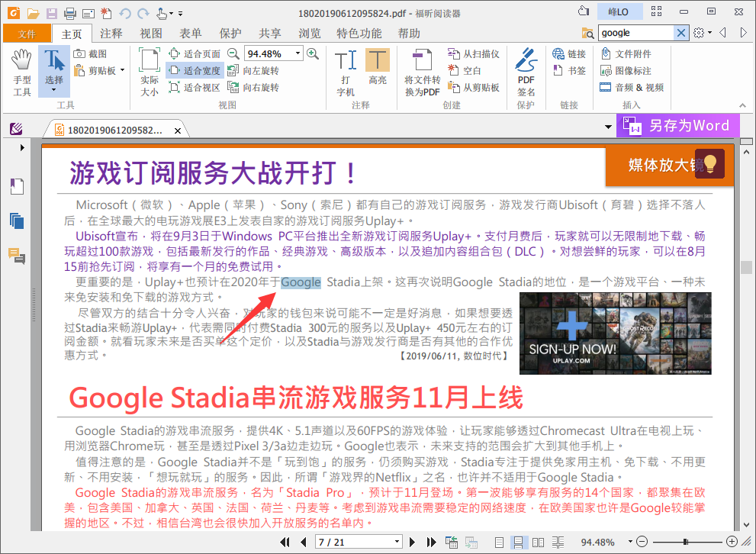The height and width of the screenshot is (554, 756).
Task: Toggle 适合宽度 fit width mode
Action: coord(195,71)
